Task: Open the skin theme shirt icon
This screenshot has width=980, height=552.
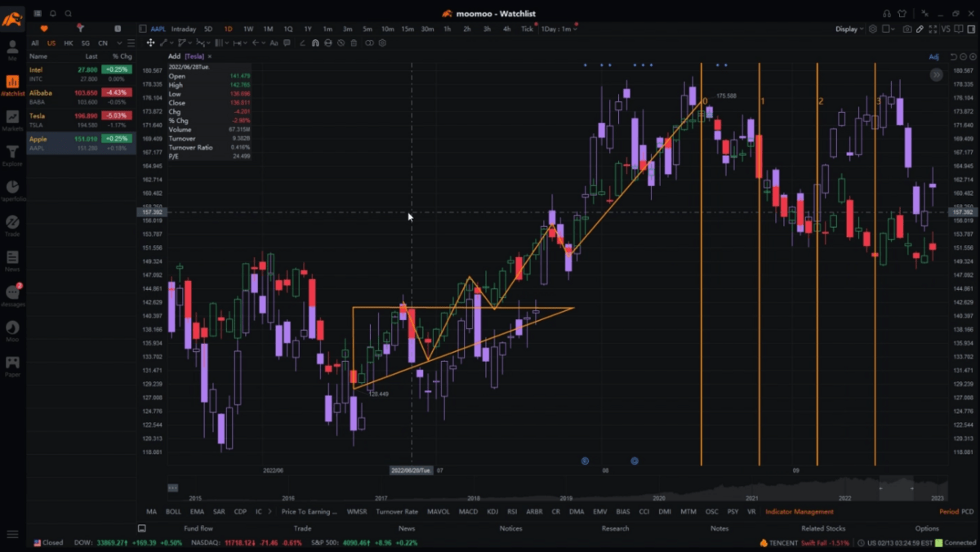Action: (902, 13)
